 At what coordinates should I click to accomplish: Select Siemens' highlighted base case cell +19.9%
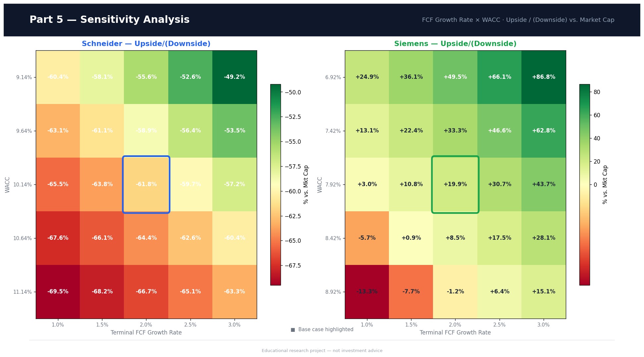pos(455,184)
